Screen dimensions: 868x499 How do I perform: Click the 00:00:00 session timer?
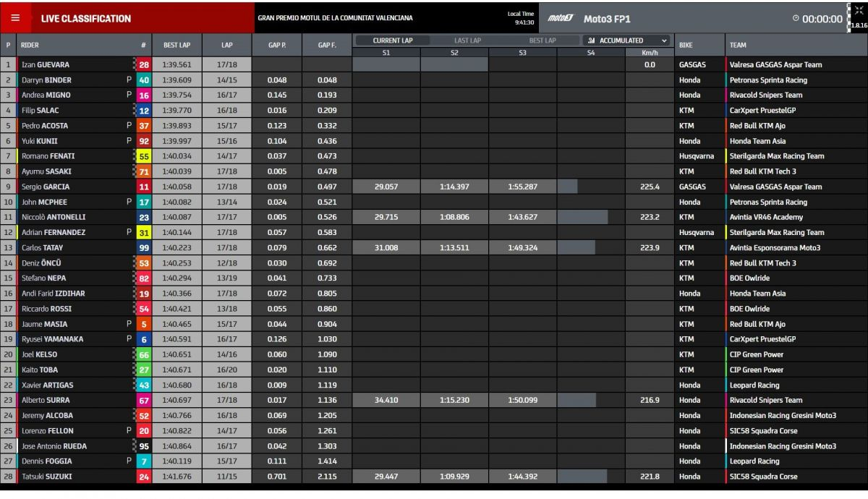click(822, 19)
